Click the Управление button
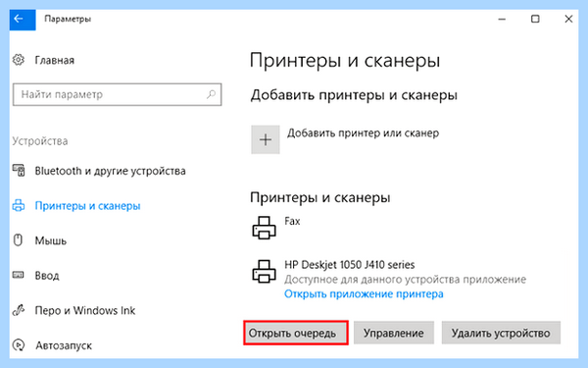 (394, 333)
